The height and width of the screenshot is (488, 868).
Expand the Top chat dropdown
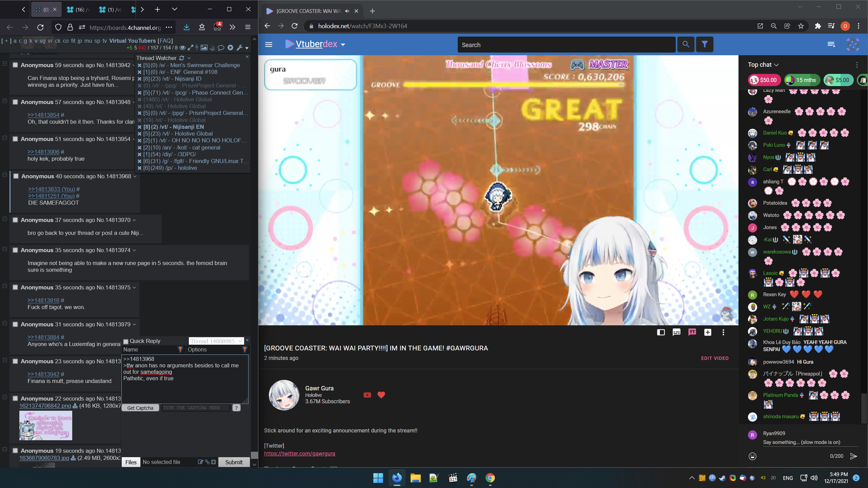763,64
